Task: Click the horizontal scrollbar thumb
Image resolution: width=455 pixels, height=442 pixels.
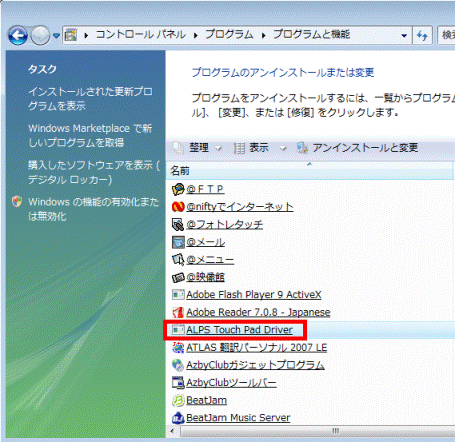Action: point(317,431)
